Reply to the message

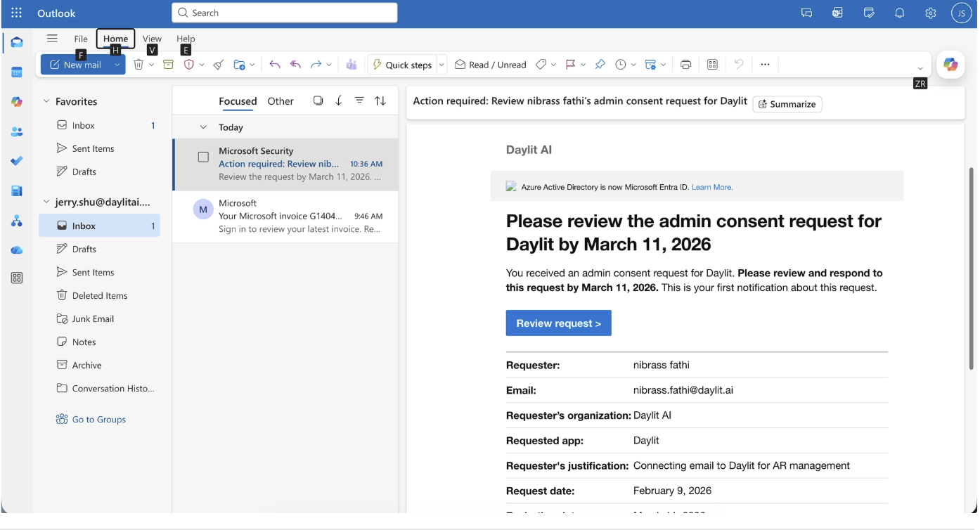click(275, 65)
